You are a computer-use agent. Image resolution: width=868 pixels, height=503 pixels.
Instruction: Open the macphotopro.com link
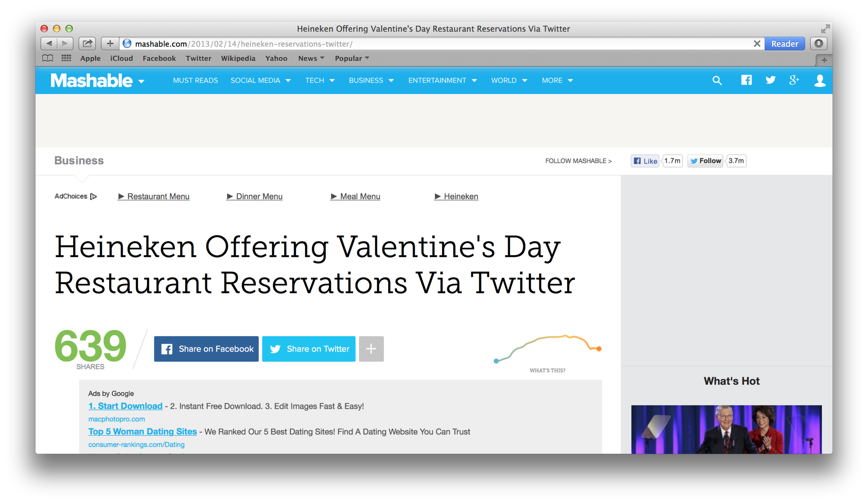click(x=117, y=419)
